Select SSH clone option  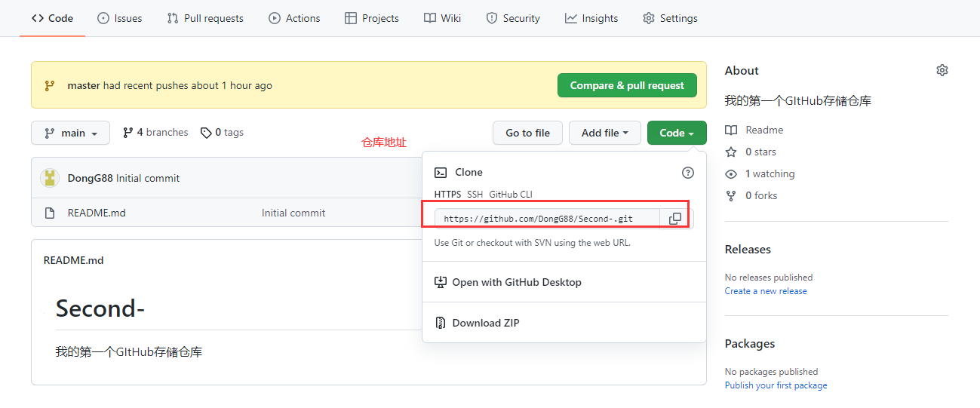[475, 194]
